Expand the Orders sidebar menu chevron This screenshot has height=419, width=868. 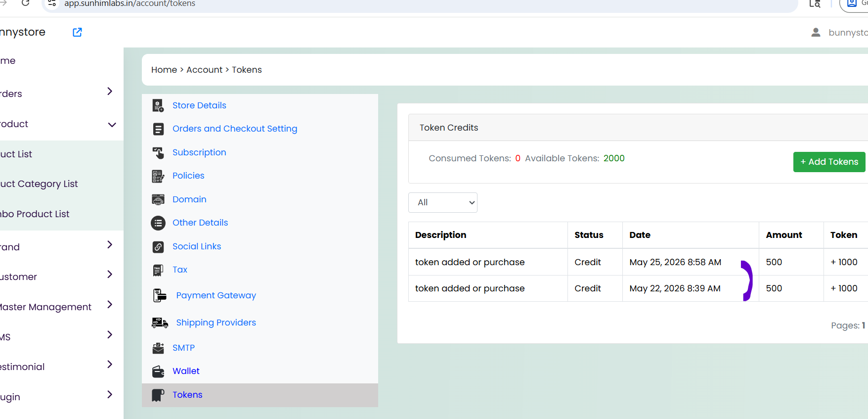pos(110,92)
